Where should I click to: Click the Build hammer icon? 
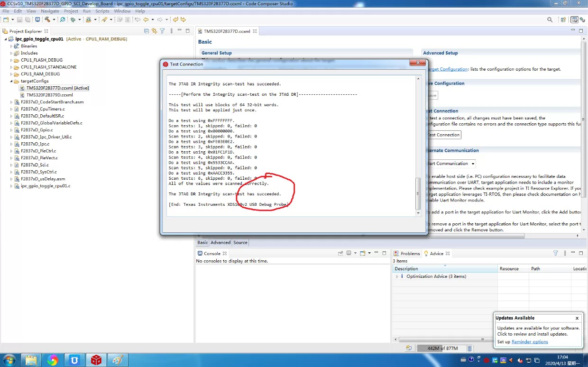(47, 19)
